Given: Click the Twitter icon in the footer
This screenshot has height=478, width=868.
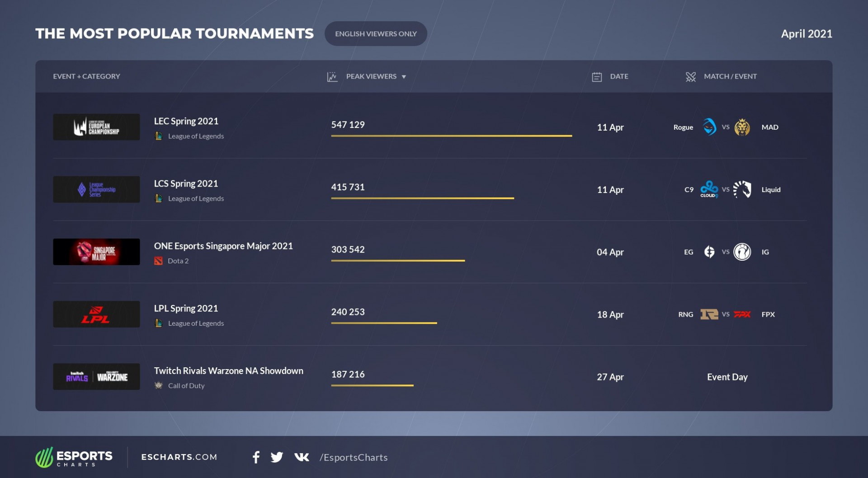Looking at the screenshot, I should pyautogui.click(x=277, y=457).
